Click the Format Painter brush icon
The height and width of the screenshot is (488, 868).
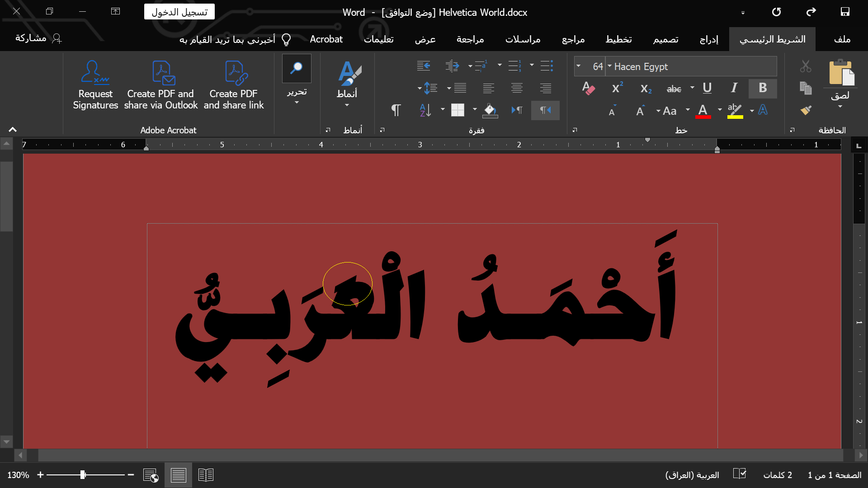pyautogui.click(x=805, y=110)
